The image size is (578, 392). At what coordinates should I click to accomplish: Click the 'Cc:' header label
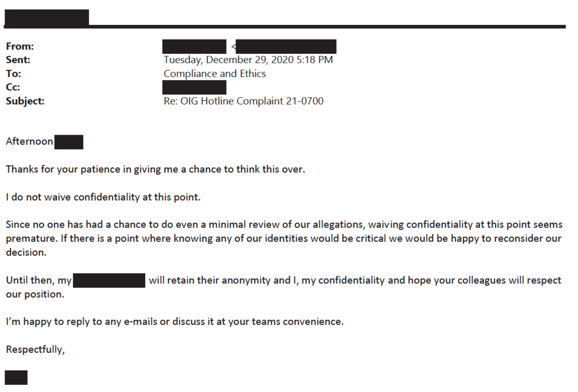[x=13, y=87]
